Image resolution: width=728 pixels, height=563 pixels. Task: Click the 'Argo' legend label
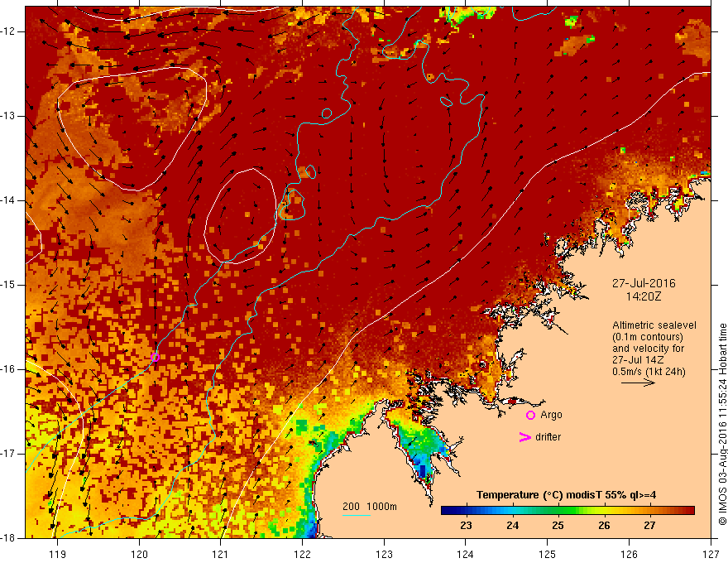[x=551, y=415]
